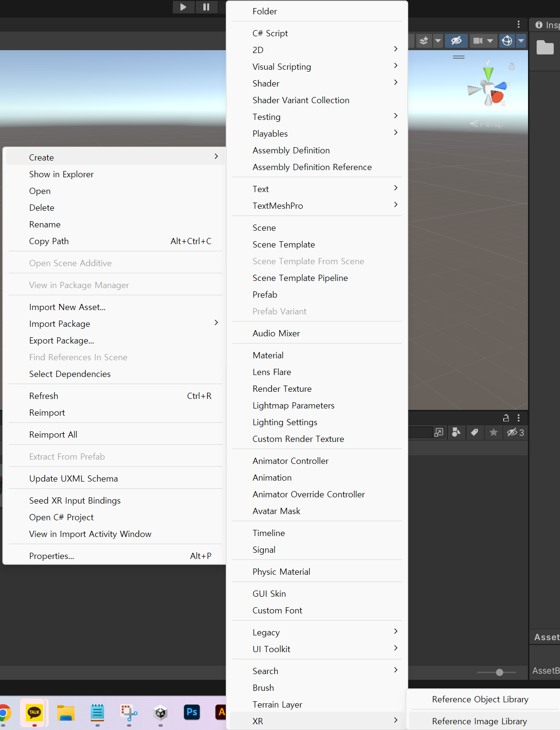The height and width of the screenshot is (730, 560).
Task: Toggle hidden objects scene visibility button
Action: 456,41
